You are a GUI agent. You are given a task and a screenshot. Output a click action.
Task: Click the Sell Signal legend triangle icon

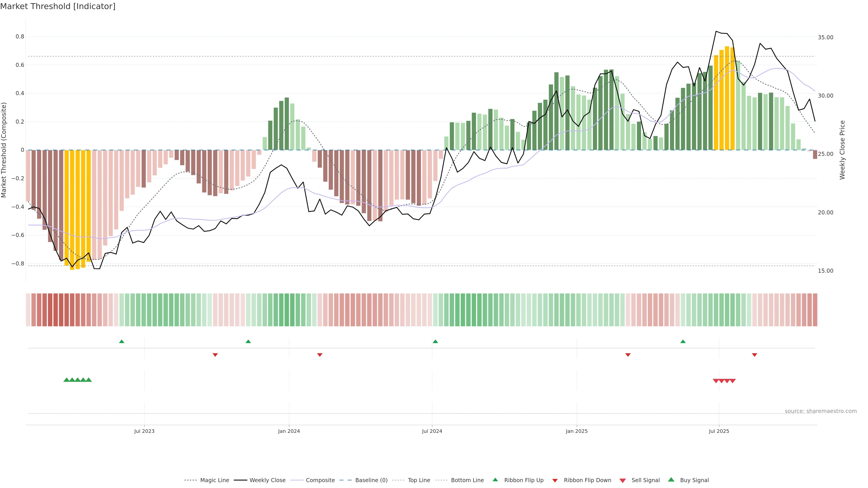pos(623,481)
